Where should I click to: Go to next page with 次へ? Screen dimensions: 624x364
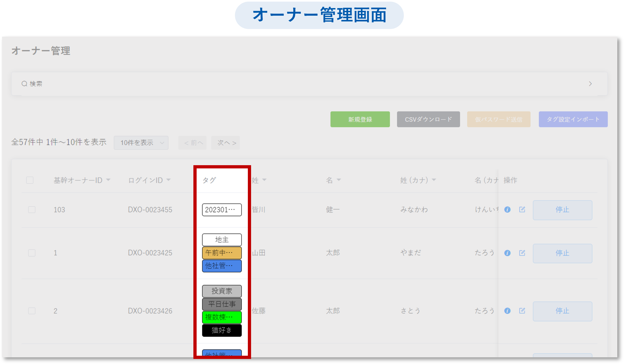pos(225,143)
